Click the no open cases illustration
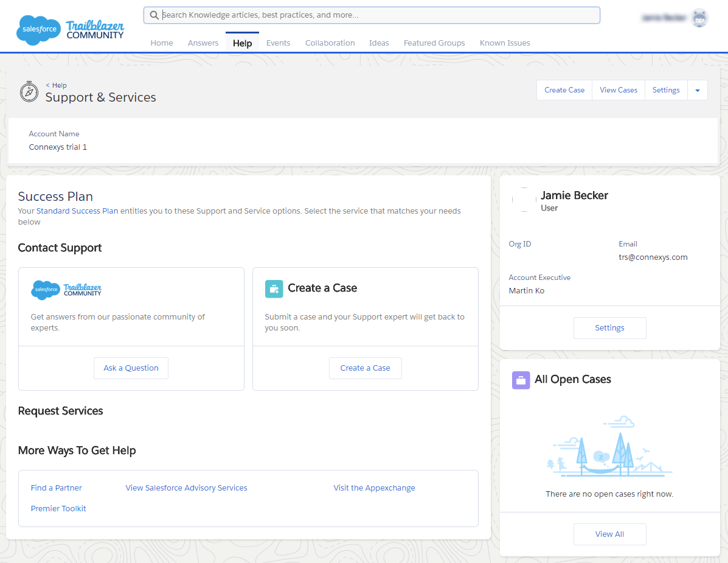This screenshot has height=563, width=728. click(609, 446)
